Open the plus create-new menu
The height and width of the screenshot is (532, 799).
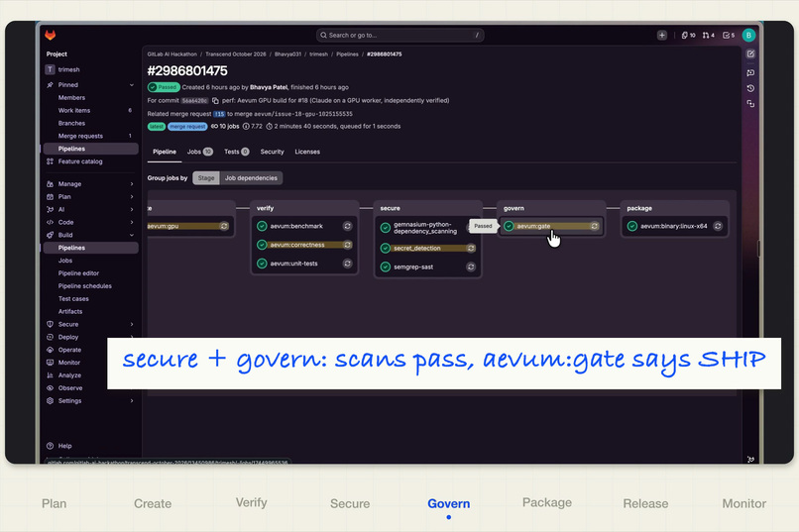tap(662, 35)
